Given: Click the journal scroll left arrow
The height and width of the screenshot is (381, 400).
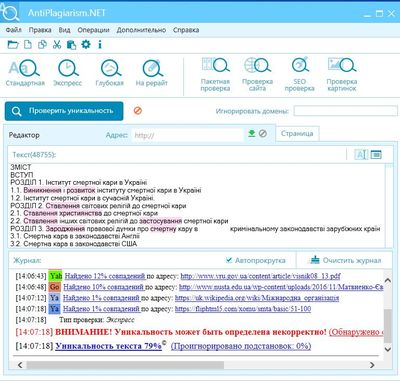Looking at the screenshot, I should [20, 365].
